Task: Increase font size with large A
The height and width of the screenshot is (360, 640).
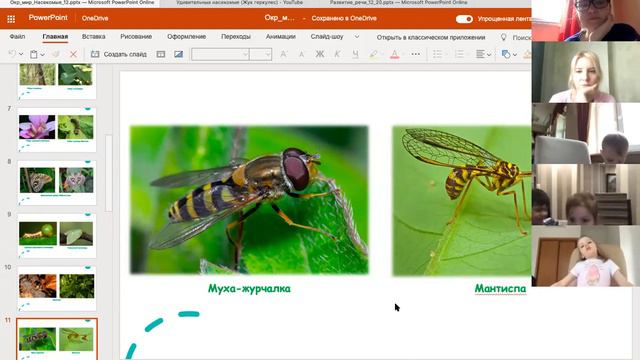Action: tap(283, 54)
